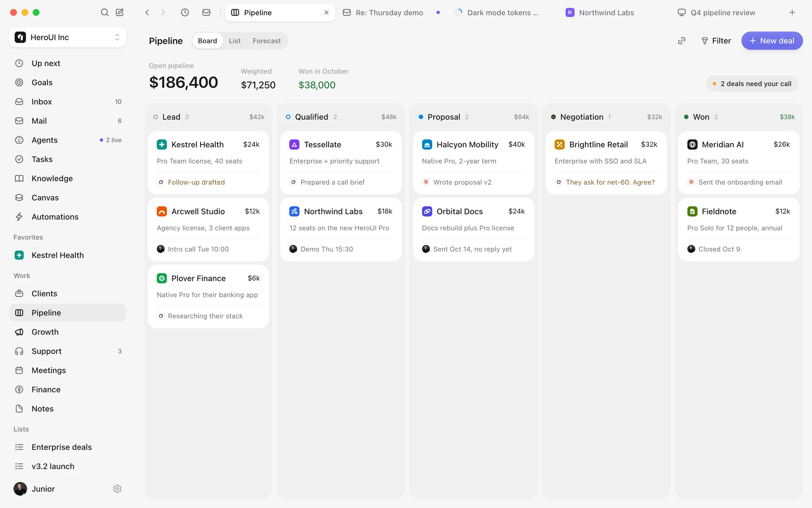Image resolution: width=812 pixels, height=508 pixels.
Task: Expand the HeroUI Inc workspace switcher
Action: [x=68, y=37]
